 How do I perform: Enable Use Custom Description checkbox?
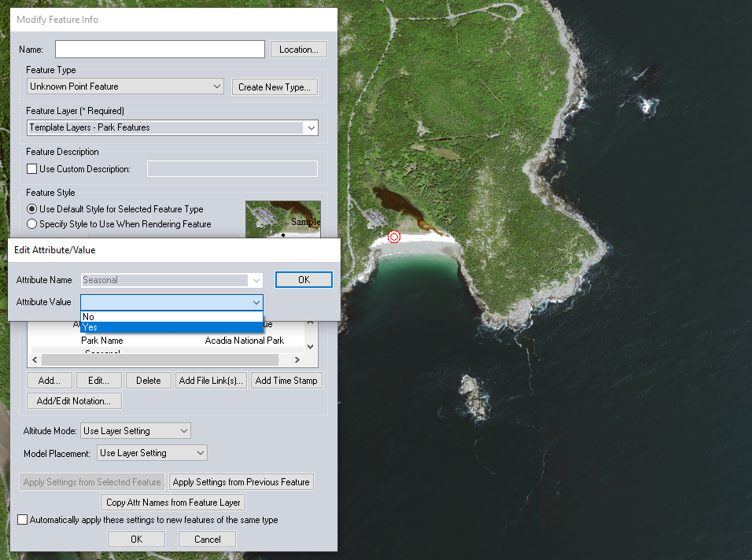pos(32,169)
